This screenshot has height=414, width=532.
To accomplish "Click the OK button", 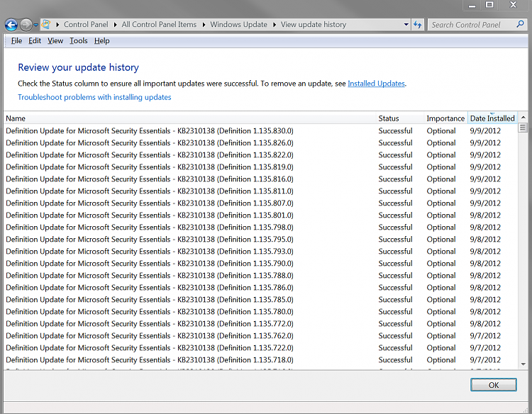I will pos(494,385).
